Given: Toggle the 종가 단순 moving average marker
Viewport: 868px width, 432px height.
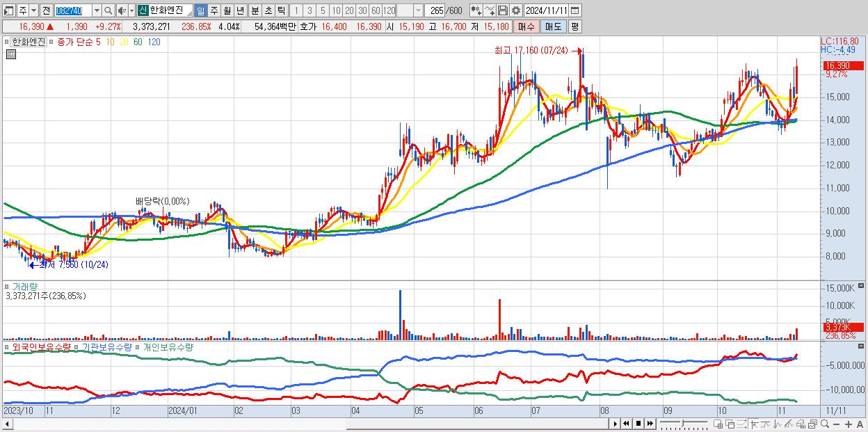Looking at the screenshot, I should (51, 42).
